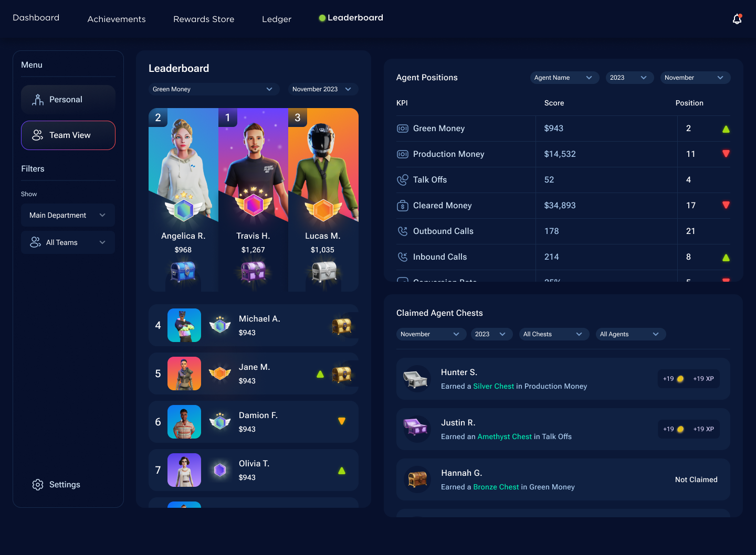Click Hunter S.'s silver chest icon

click(416, 379)
